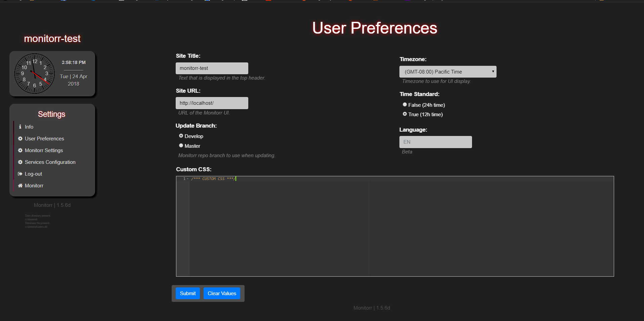Click the gear icon beside User Preferences
This screenshot has height=321, width=644.
point(19,138)
